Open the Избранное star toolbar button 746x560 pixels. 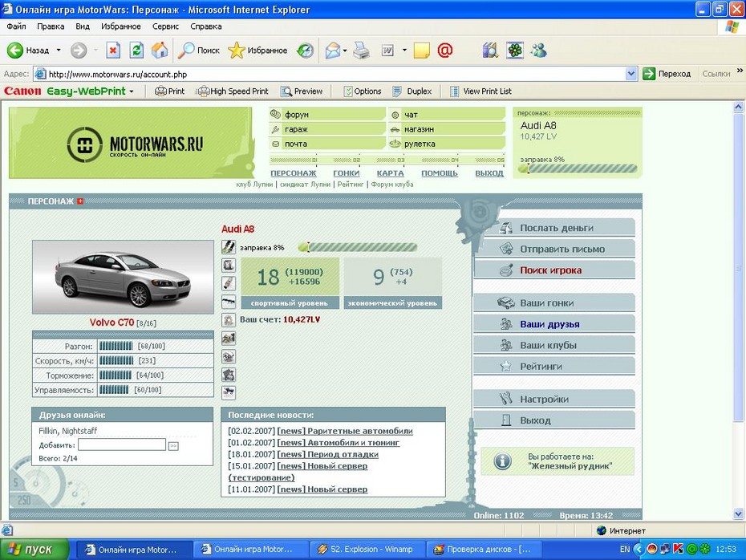pos(257,50)
